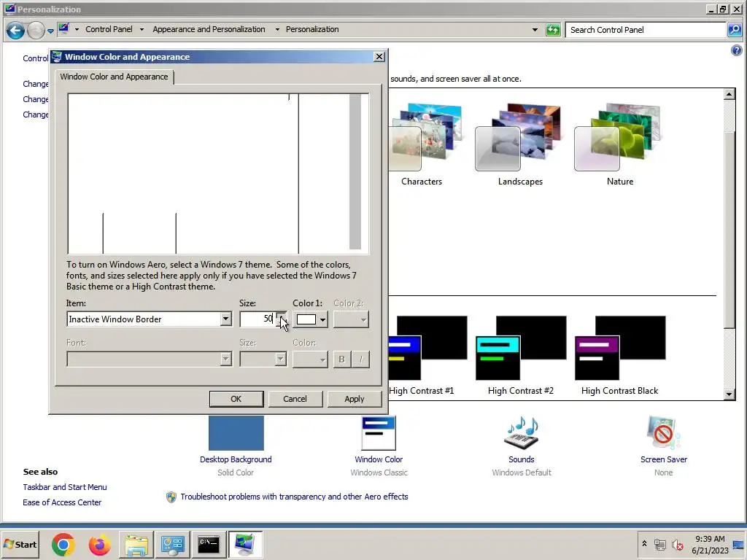Image resolution: width=747 pixels, height=560 pixels.
Task: Select High Contrast #2 theme
Action: click(521, 355)
